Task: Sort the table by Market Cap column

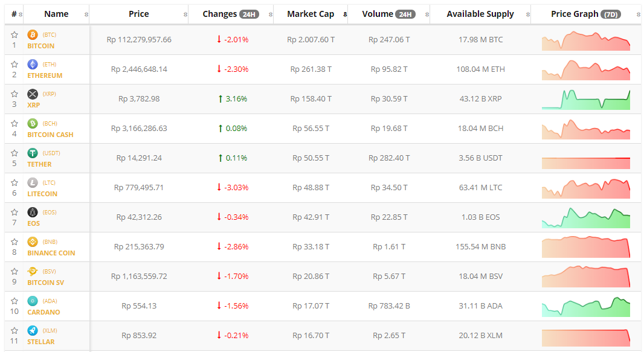Action: click(x=311, y=14)
